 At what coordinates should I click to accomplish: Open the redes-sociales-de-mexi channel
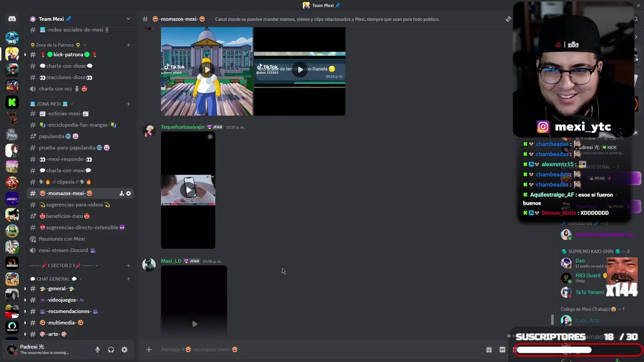click(79, 30)
